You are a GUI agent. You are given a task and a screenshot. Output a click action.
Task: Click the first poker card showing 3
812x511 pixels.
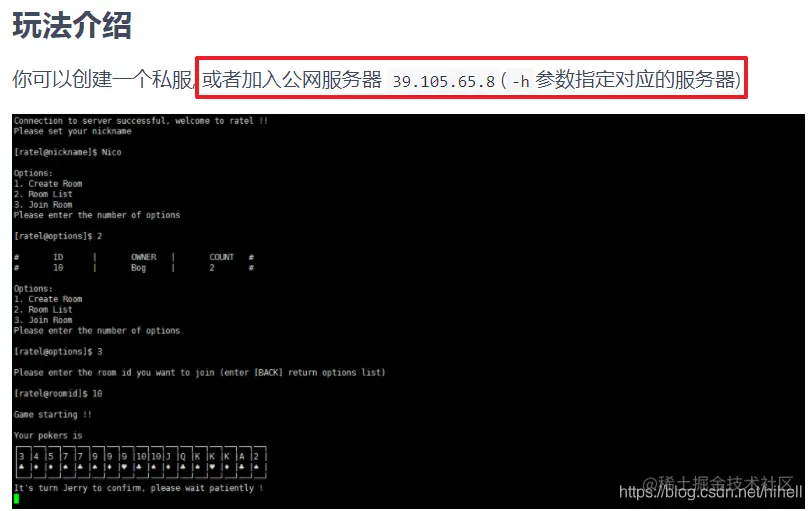tap(22, 461)
